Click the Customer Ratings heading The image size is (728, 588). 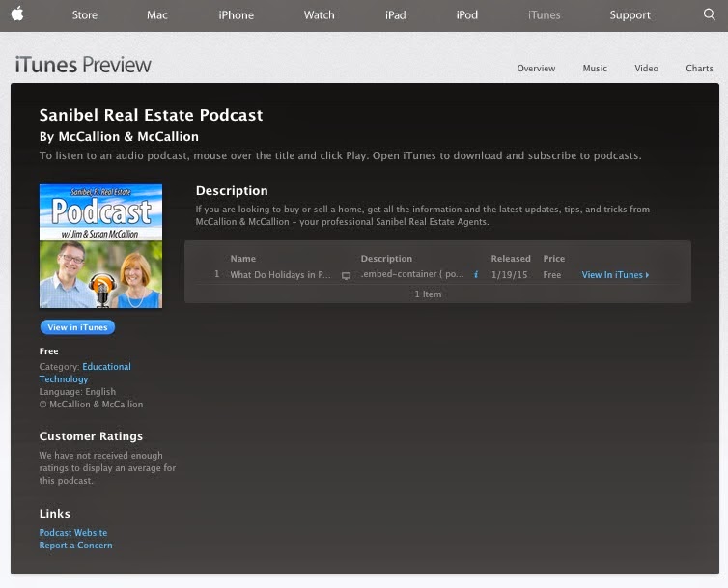coord(91,436)
